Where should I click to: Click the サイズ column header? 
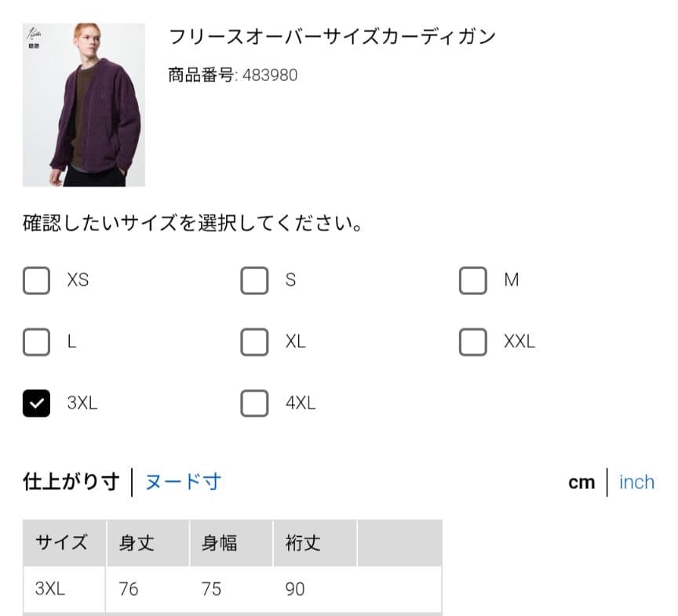(x=62, y=543)
